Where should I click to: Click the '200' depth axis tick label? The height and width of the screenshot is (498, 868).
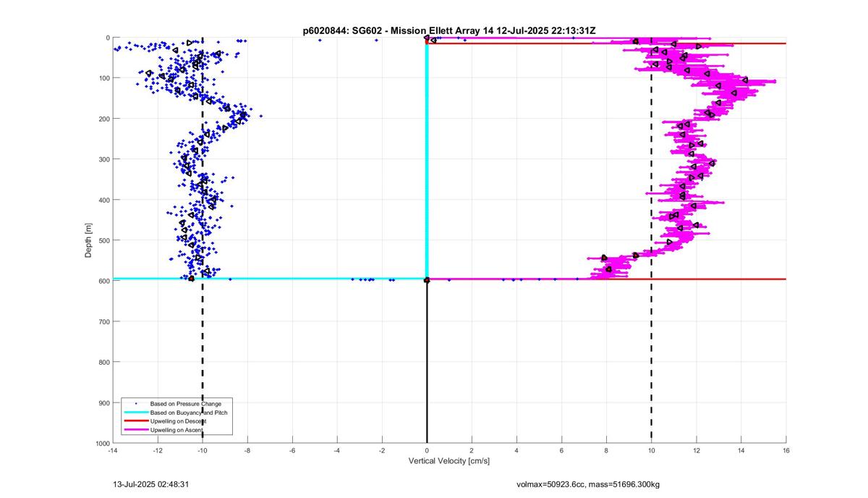[103, 119]
